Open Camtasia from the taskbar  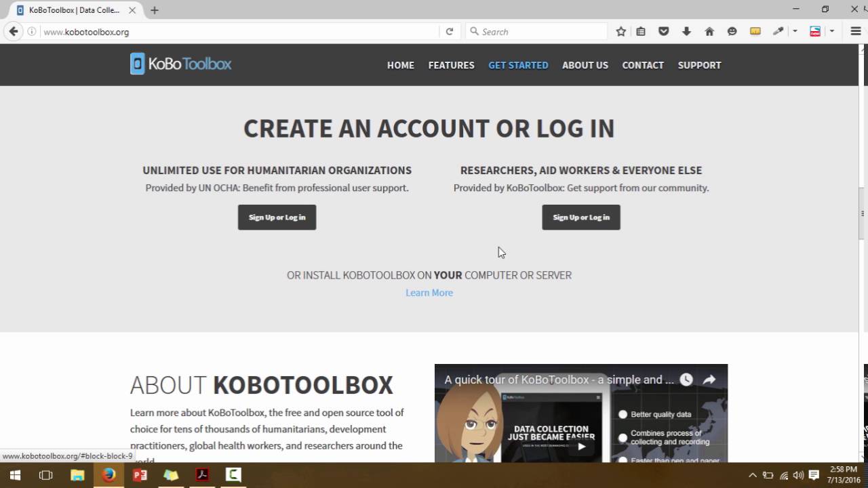click(233, 475)
